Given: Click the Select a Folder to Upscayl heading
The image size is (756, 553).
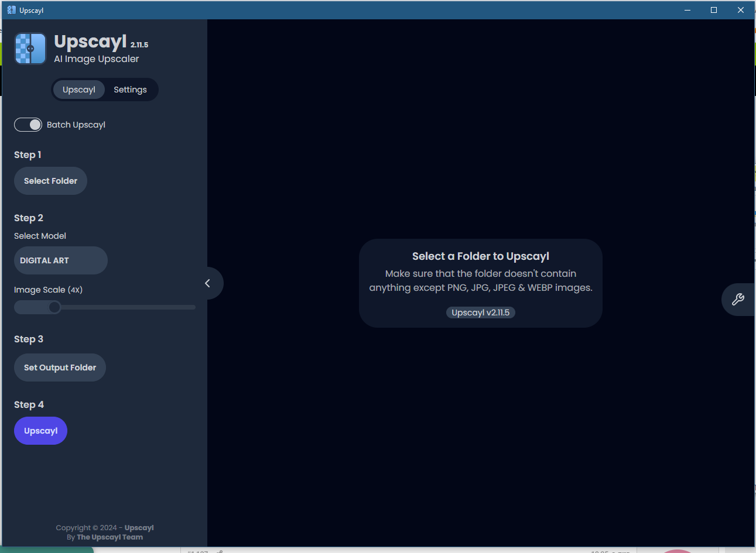Looking at the screenshot, I should pyautogui.click(x=481, y=256).
